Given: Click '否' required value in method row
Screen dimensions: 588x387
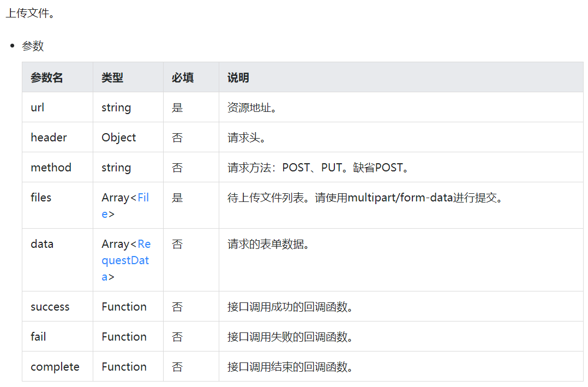Looking at the screenshot, I should click(177, 168).
